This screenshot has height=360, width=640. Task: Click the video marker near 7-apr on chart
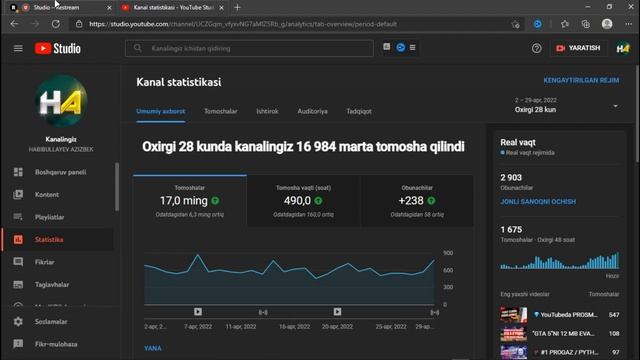pos(198,312)
